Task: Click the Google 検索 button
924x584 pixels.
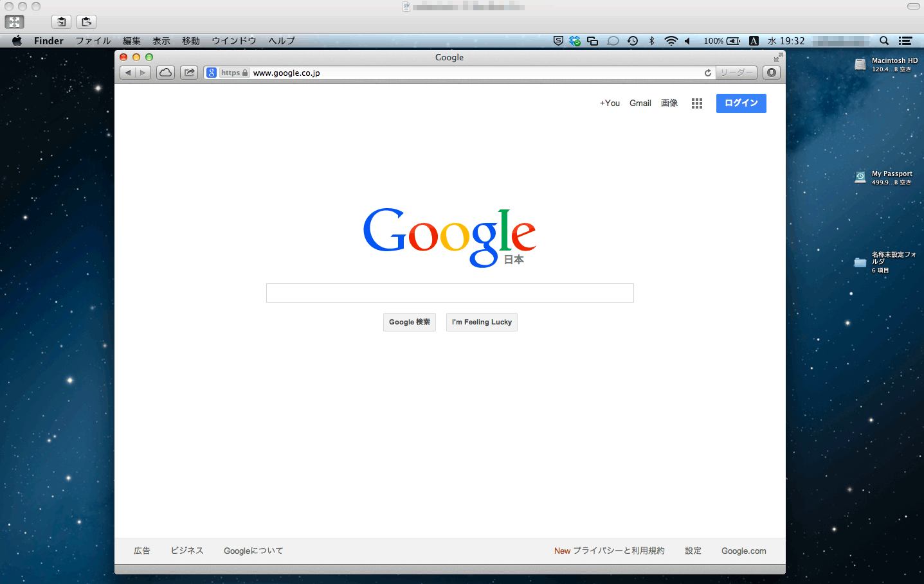Action: (410, 322)
